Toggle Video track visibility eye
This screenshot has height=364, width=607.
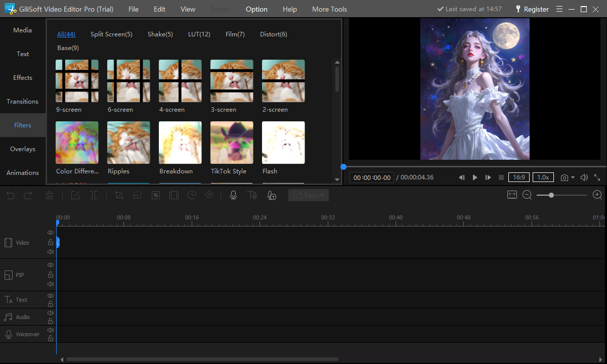(x=51, y=233)
